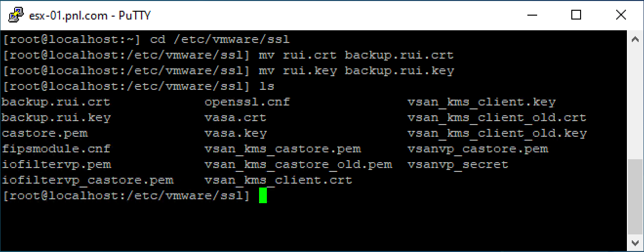The image size is (644, 252).
Task: Close the esx-01.pnl.com PuTTY session
Action: click(621, 15)
